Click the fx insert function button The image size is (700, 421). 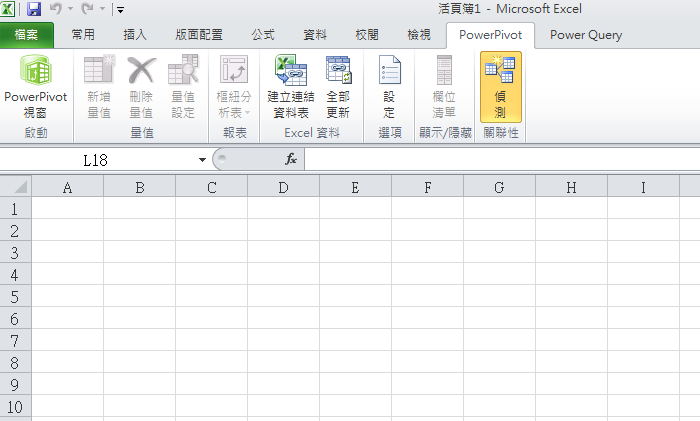click(x=291, y=159)
